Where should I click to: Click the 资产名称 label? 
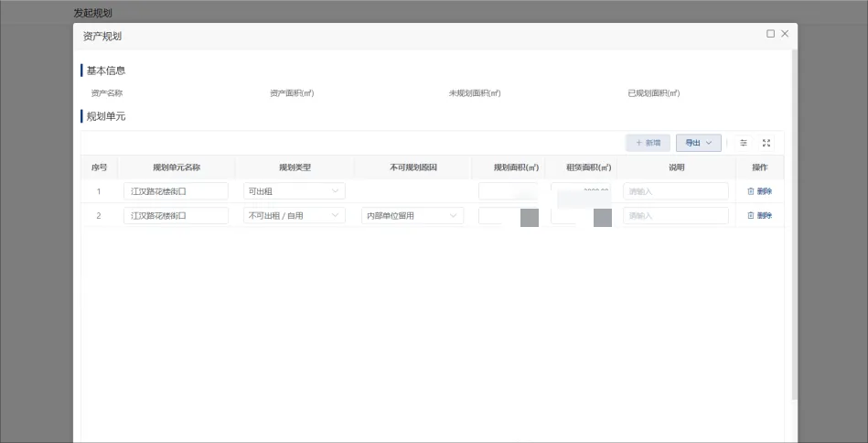point(107,93)
